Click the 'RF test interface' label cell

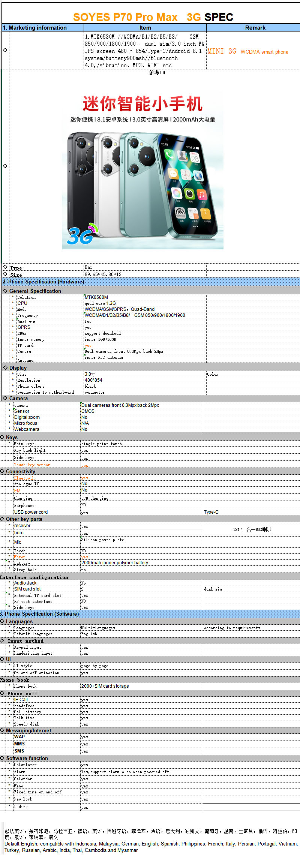pyautogui.click(x=47, y=601)
